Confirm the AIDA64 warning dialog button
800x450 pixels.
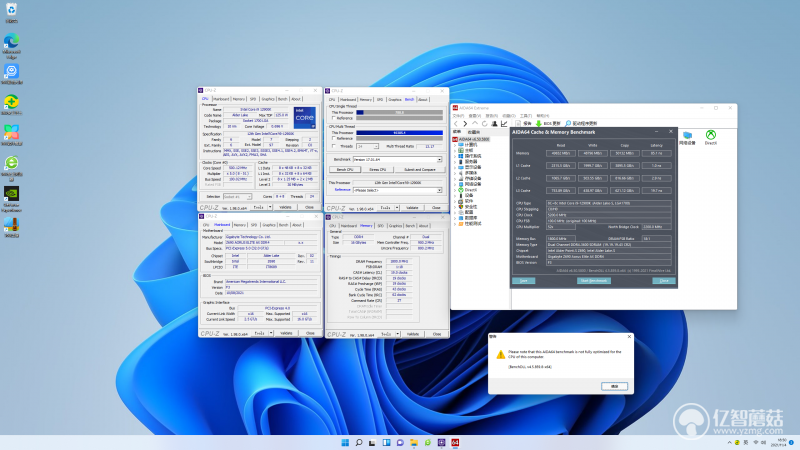pos(614,386)
